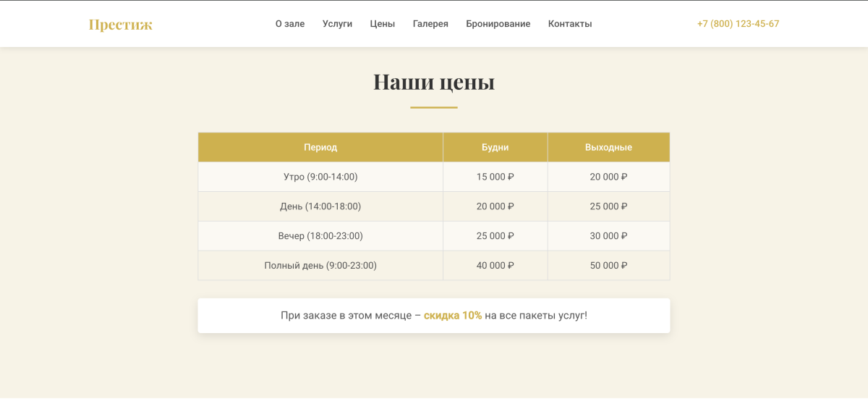The height and width of the screenshot is (399, 868).
Task: Click the Период column header
Action: [320, 147]
